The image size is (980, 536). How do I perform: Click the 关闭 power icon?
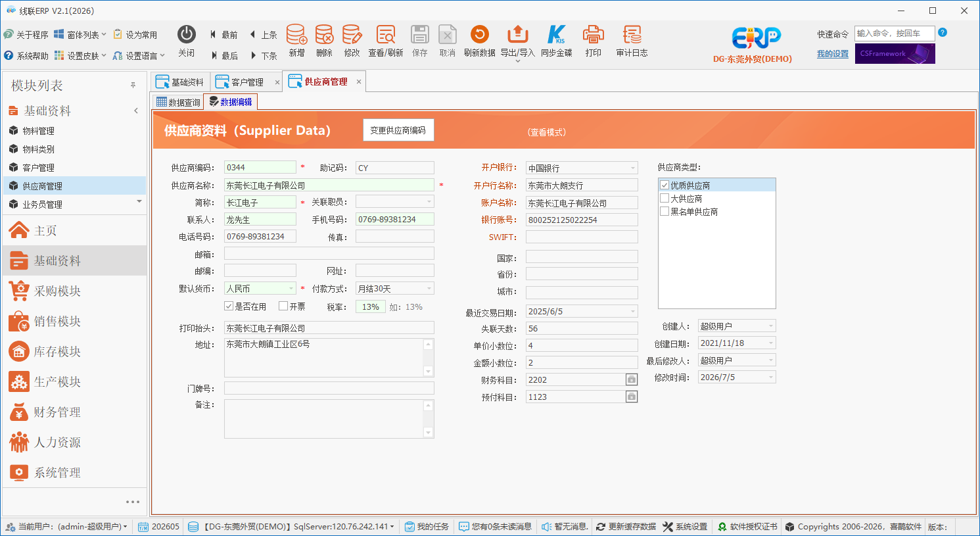[187, 34]
